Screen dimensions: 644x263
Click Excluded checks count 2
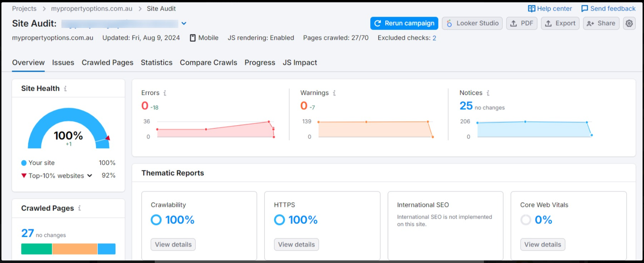coord(434,38)
